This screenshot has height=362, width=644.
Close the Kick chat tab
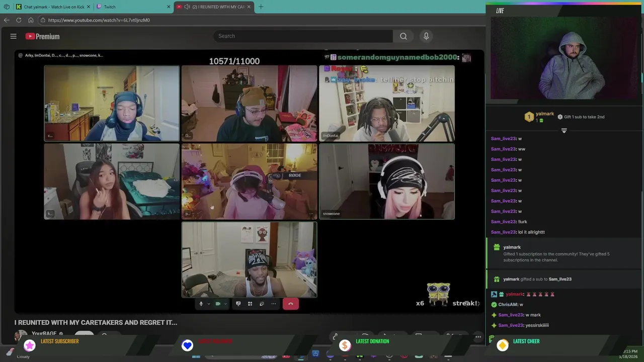[88, 7]
